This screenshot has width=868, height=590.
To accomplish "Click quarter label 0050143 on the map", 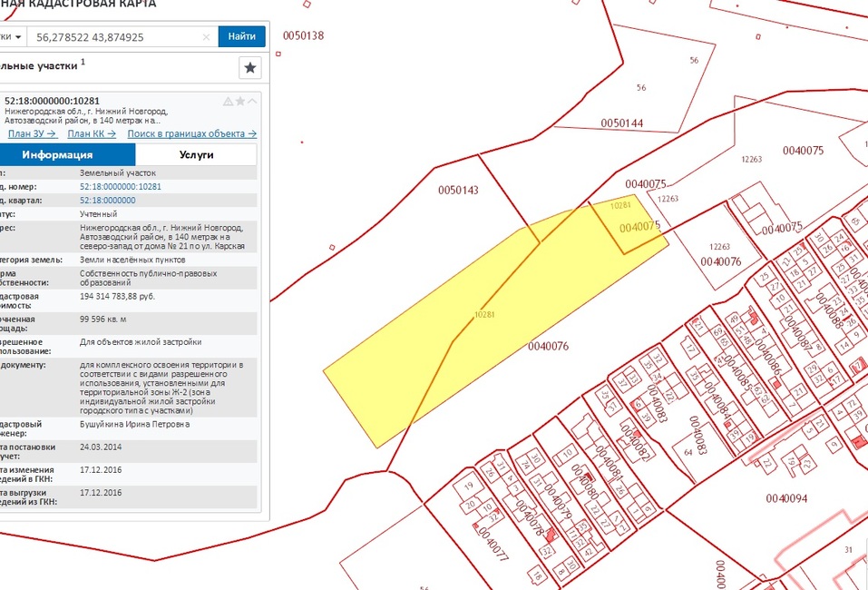I will [458, 191].
